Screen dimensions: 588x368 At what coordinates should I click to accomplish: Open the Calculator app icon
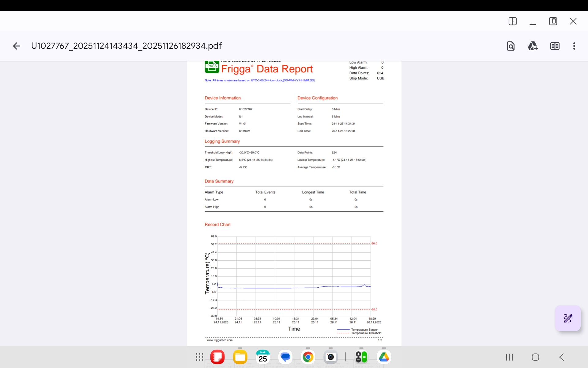[x=361, y=357]
